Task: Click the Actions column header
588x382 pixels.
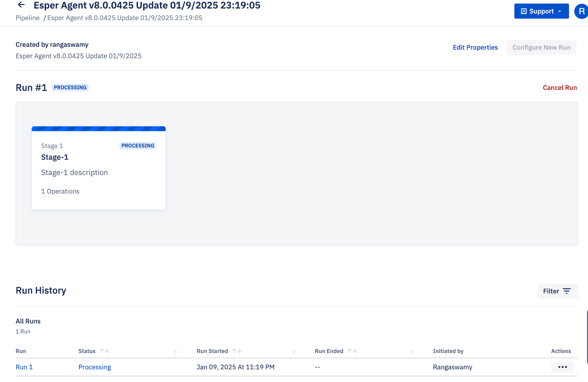Action: pos(561,351)
